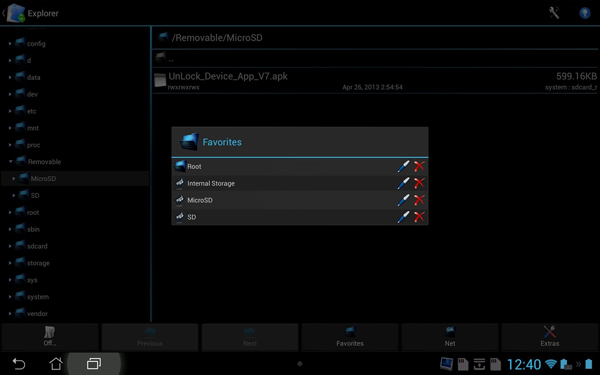The height and width of the screenshot is (375, 600).
Task: Edit the Internal Storage favorite pencil icon
Action: point(403,183)
